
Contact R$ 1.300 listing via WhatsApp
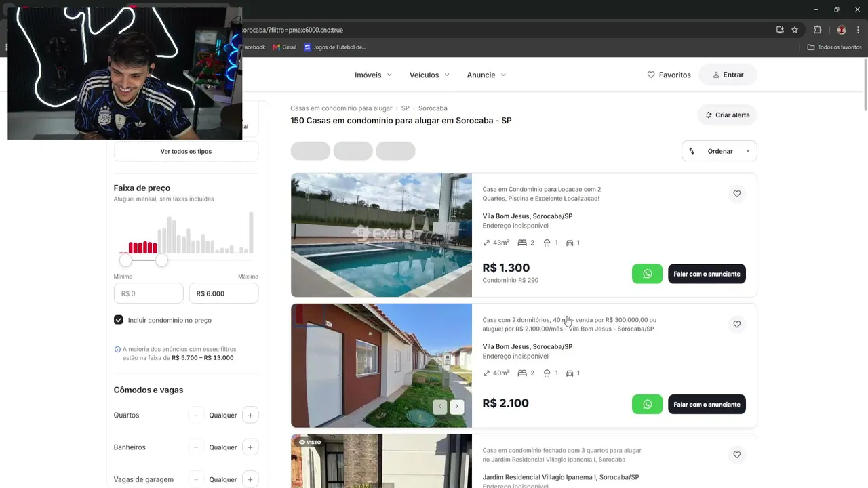[x=647, y=274]
